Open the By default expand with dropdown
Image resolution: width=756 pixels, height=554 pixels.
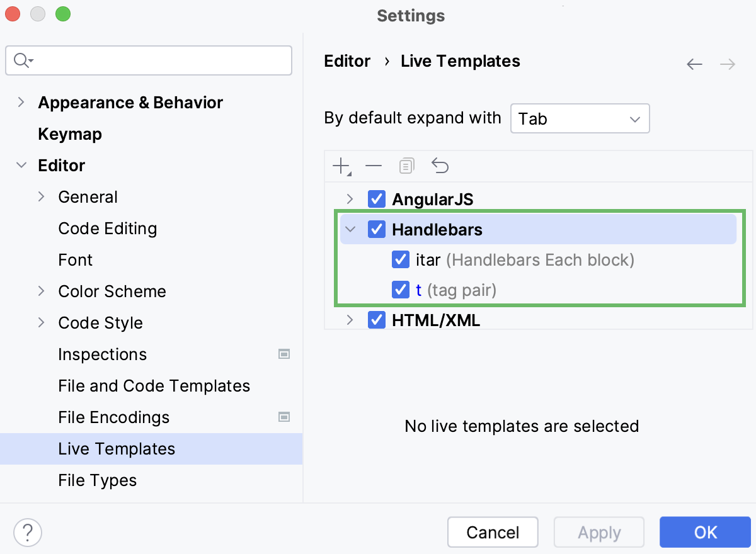(579, 118)
